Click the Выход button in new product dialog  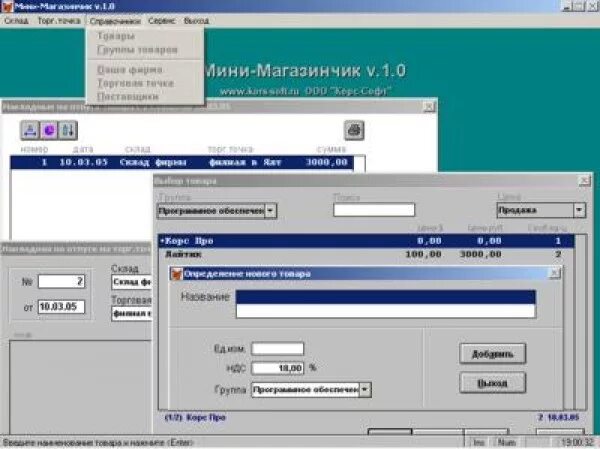[x=492, y=383]
